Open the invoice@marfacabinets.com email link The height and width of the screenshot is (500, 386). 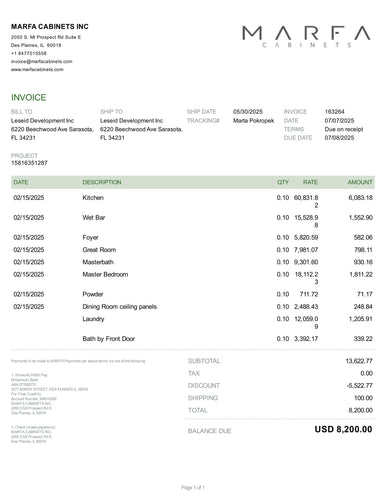(42, 61)
